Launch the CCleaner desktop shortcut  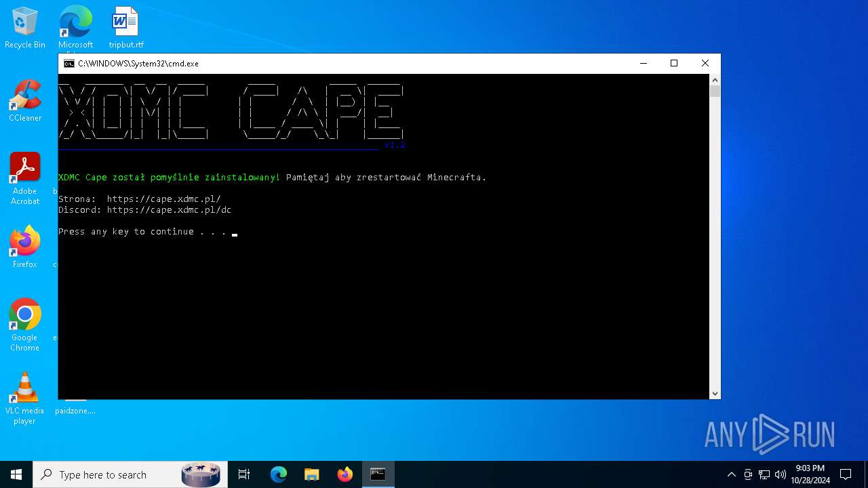[x=25, y=101]
